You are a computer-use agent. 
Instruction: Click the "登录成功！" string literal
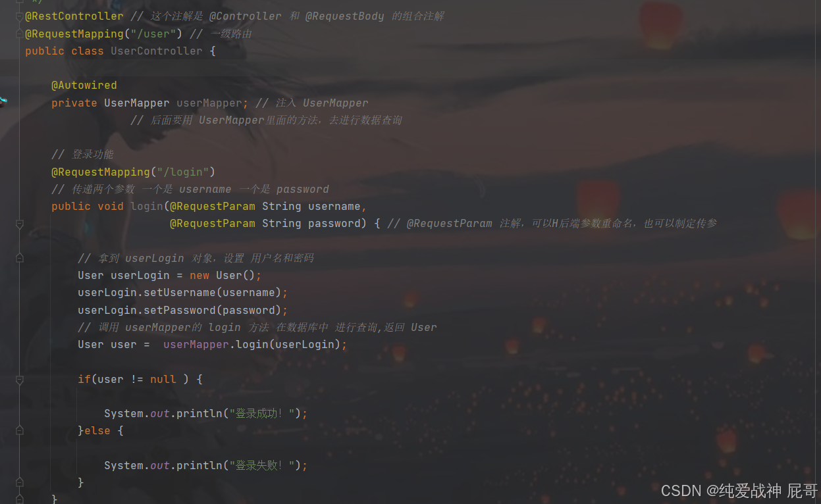[x=262, y=413]
